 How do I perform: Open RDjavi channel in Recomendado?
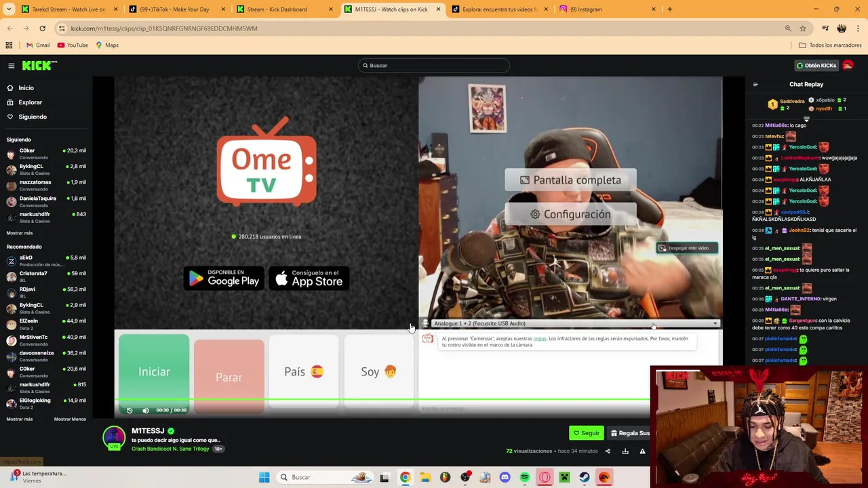click(x=46, y=292)
